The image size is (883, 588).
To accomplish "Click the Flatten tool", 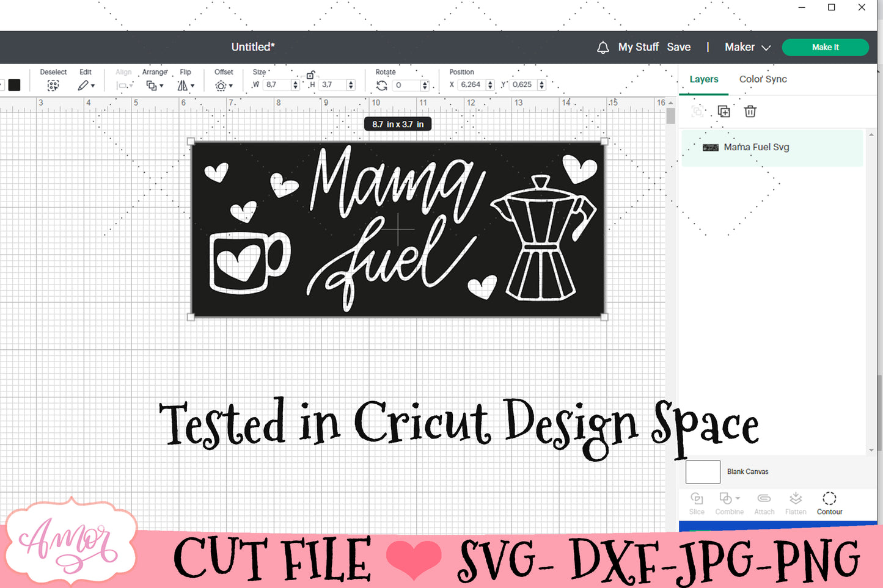I will (x=796, y=504).
